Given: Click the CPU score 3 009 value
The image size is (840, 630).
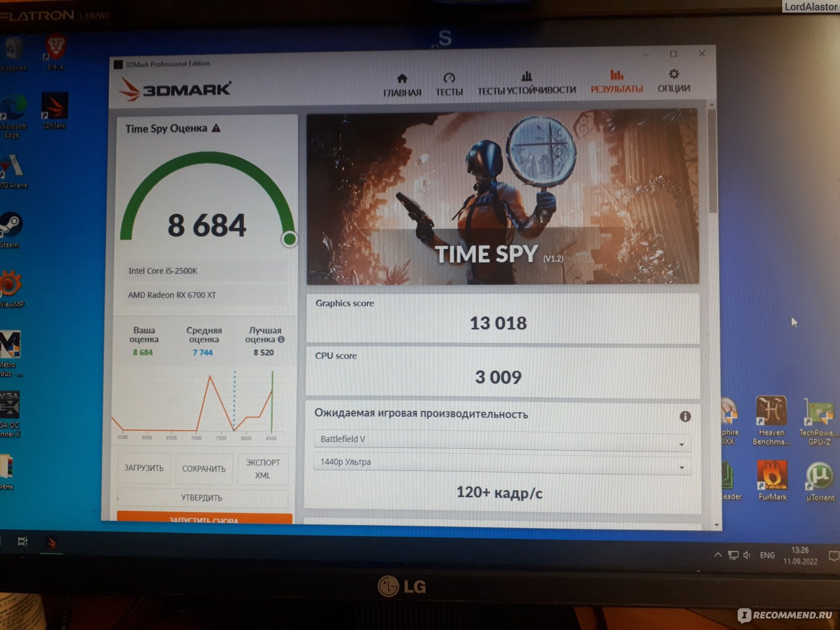Looking at the screenshot, I should 498,377.
